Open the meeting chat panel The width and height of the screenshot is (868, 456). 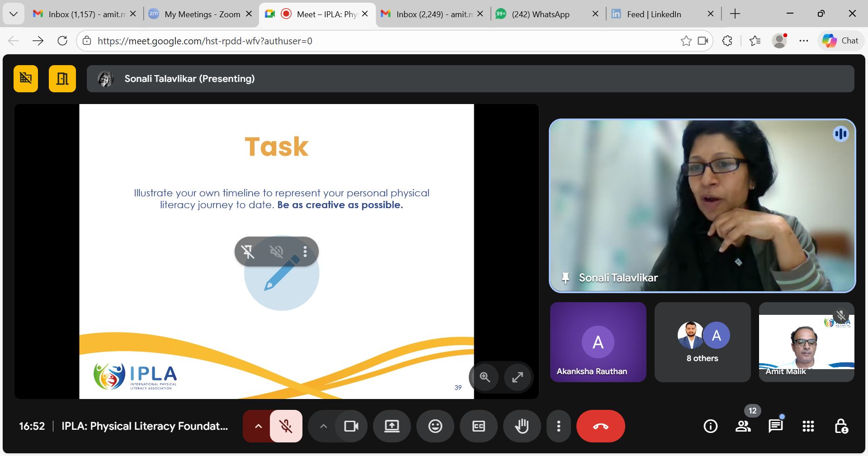click(775, 426)
